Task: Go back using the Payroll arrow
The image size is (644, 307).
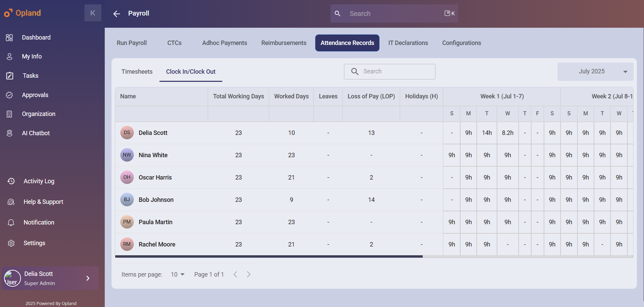Action: [117, 14]
